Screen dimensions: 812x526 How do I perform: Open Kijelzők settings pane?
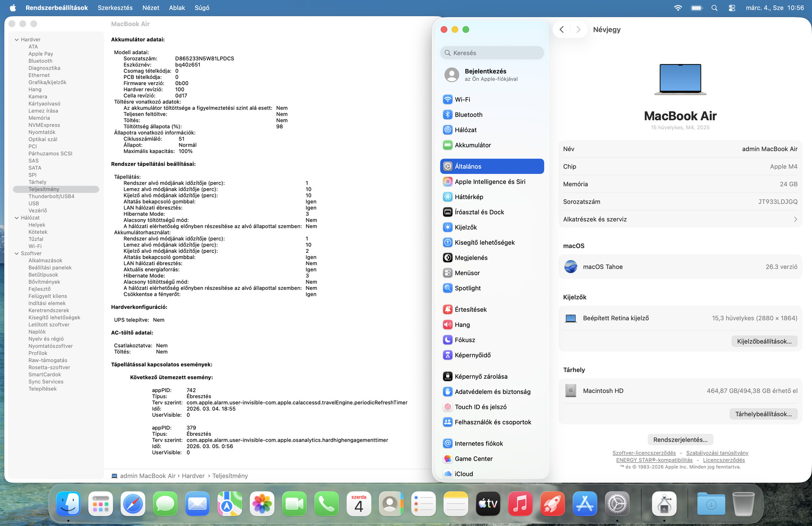pyautogui.click(x=492, y=227)
